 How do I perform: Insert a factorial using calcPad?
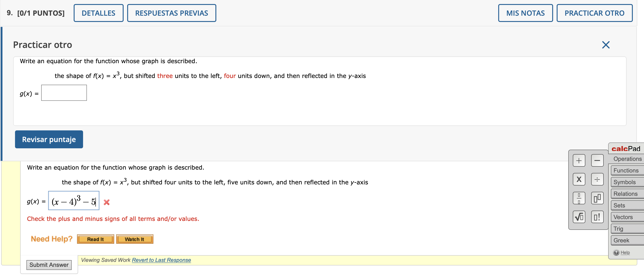point(597,217)
